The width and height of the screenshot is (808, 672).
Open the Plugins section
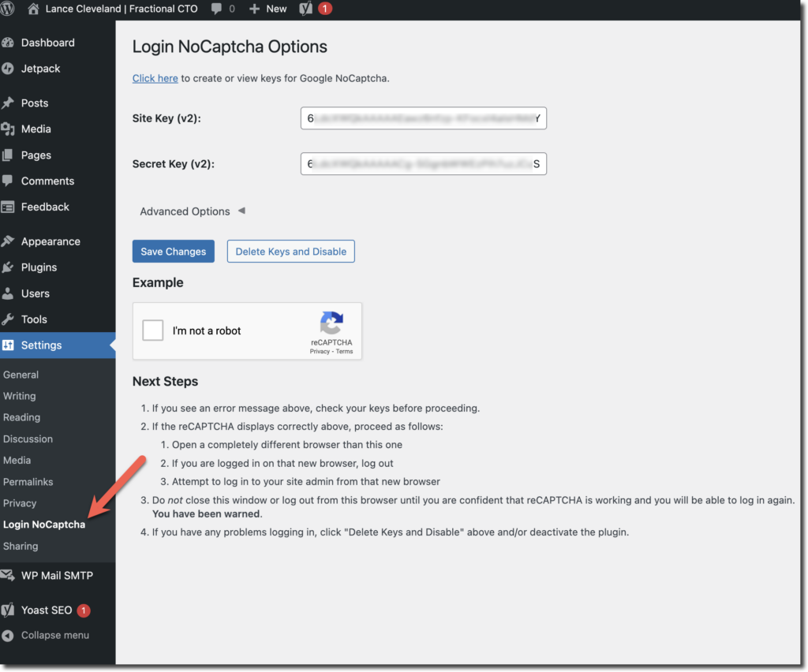tap(39, 267)
